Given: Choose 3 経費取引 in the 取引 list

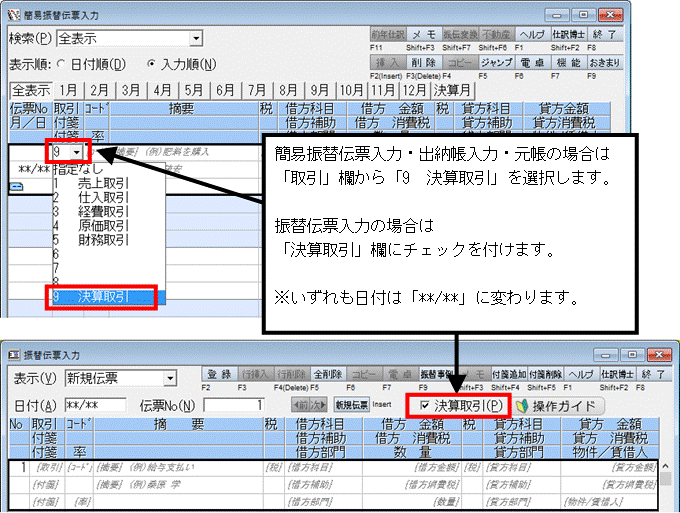Looking at the screenshot, I should click(109, 212).
